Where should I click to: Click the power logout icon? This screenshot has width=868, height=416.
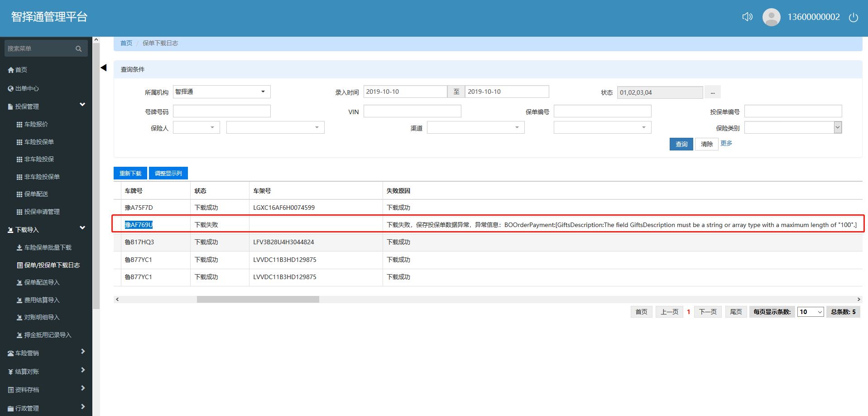pos(853,18)
